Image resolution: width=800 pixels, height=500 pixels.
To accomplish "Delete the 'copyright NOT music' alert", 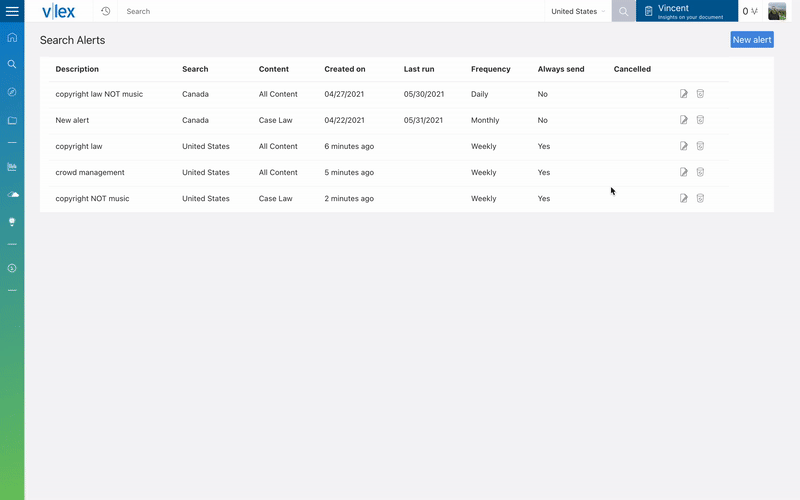I will tap(700, 198).
